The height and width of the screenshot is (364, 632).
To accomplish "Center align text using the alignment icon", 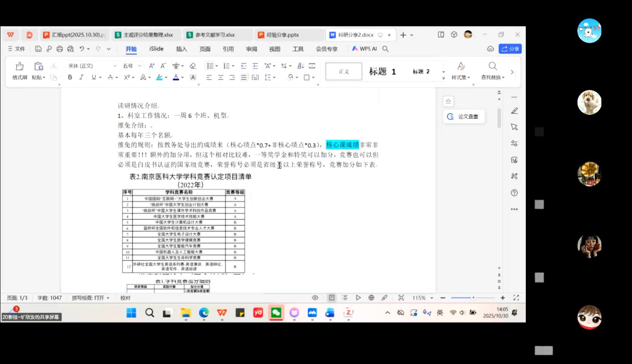I will tap(220, 77).
